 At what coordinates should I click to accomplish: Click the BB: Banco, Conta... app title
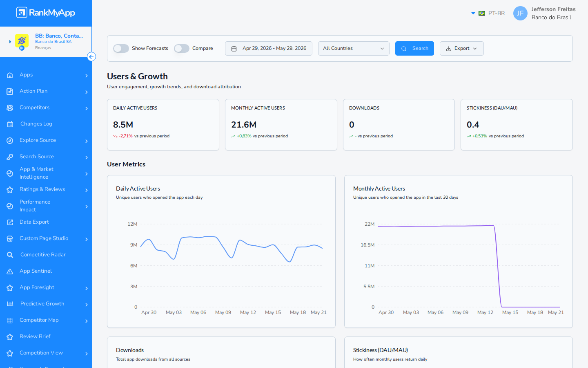pyautogui.click(x=59, y=36)
